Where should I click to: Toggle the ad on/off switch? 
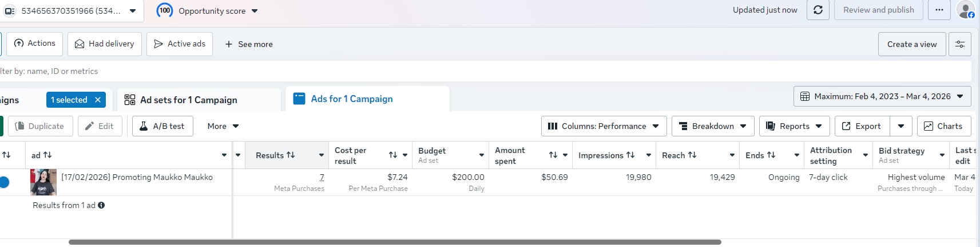point(4,182)
